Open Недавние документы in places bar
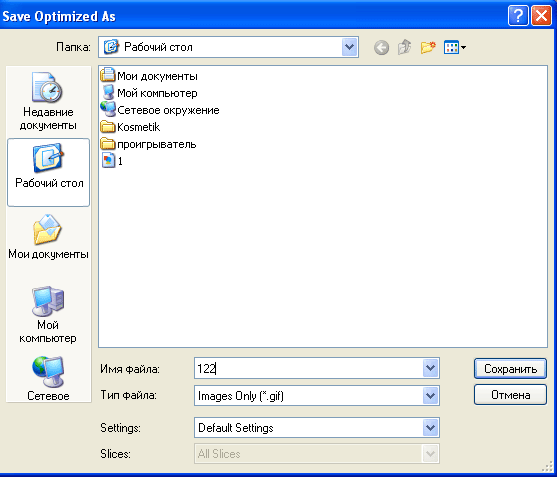This screenshot has width=557, height=477. tap(48, 101)
